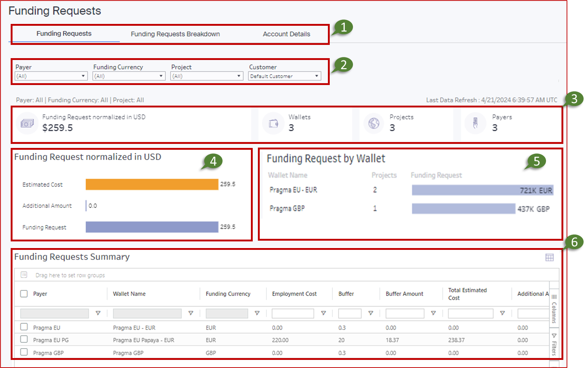Click the Employment Cost filter input field
This screenshot has height=368, width=588.
(293, 313)
